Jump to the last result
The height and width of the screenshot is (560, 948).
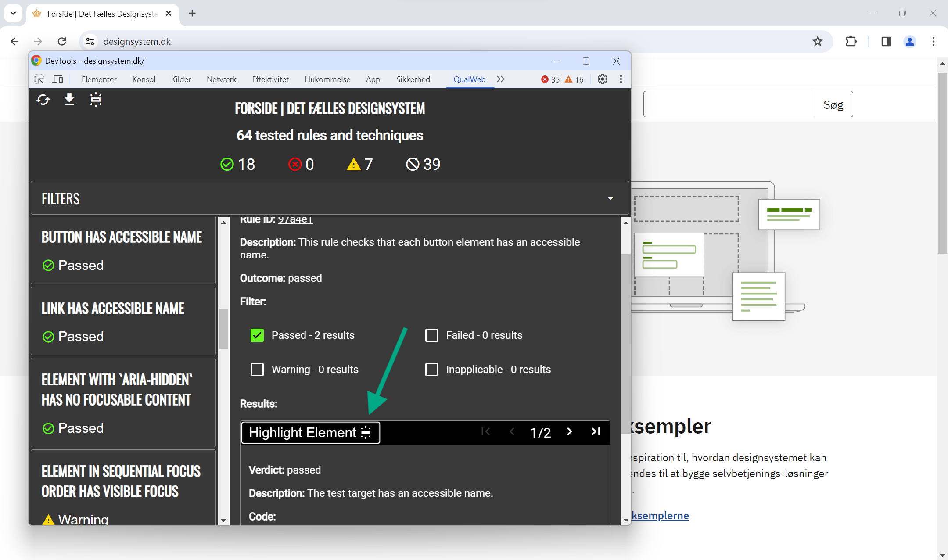(x=596, y=432)
